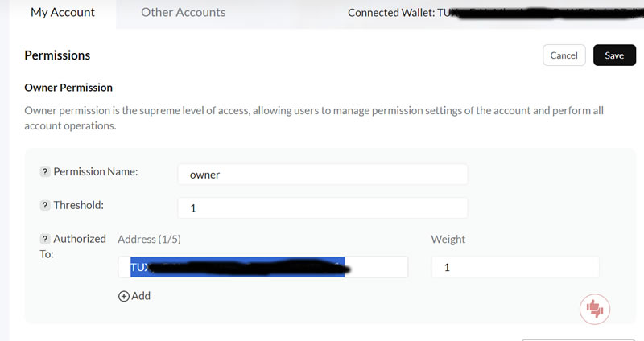Viewport: 644px width, 341px height.
Task: Click the Permissions section title
Action: pyautogui.click(x=57, y=55)
